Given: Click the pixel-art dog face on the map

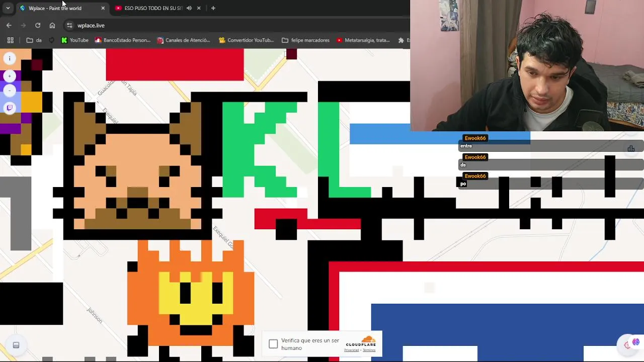Looking at the screenshot, I should point(137,166).
